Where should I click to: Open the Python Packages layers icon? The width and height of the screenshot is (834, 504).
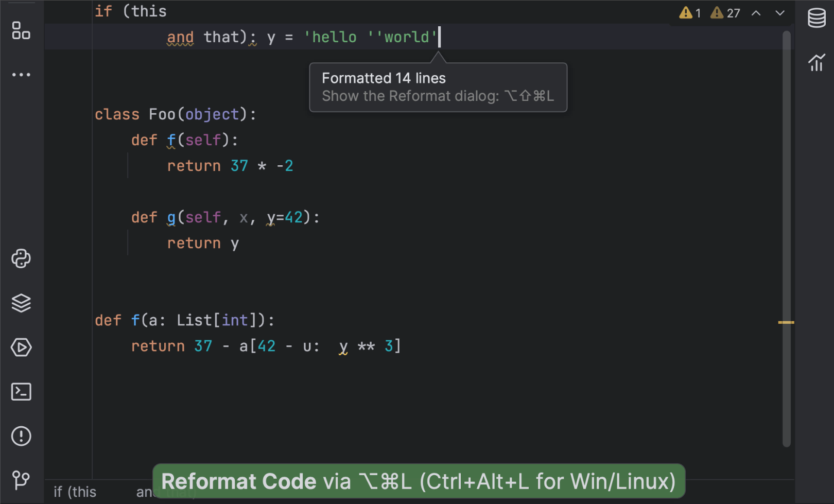[21, 303]
